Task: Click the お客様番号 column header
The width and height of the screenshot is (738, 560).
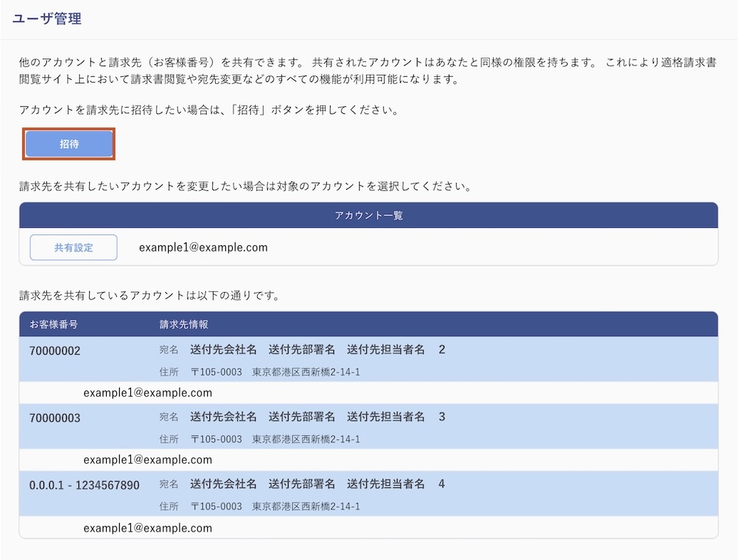Action: 53,324
